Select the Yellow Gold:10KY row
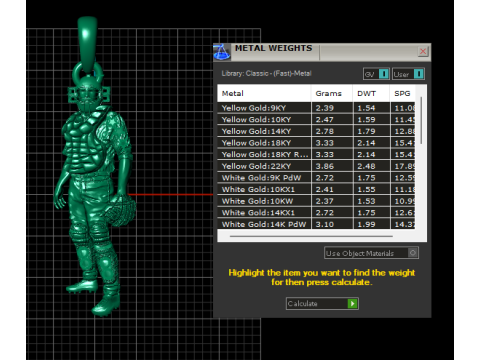480x360 pixels. (316, 119)
